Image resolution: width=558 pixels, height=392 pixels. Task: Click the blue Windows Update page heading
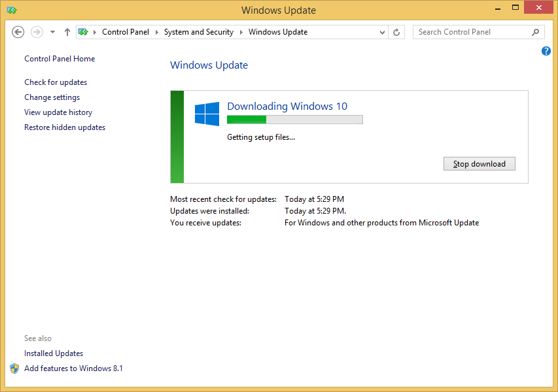209,65
